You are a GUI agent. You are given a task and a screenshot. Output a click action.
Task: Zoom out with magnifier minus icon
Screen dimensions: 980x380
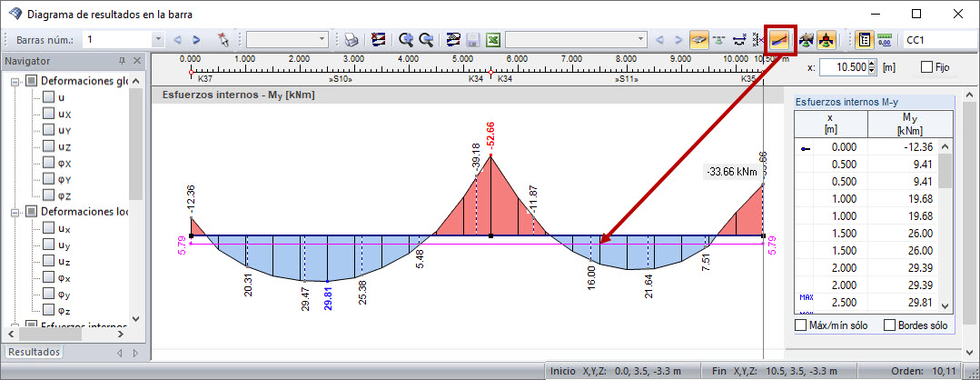pyautogui.click(x=426, y=39)
